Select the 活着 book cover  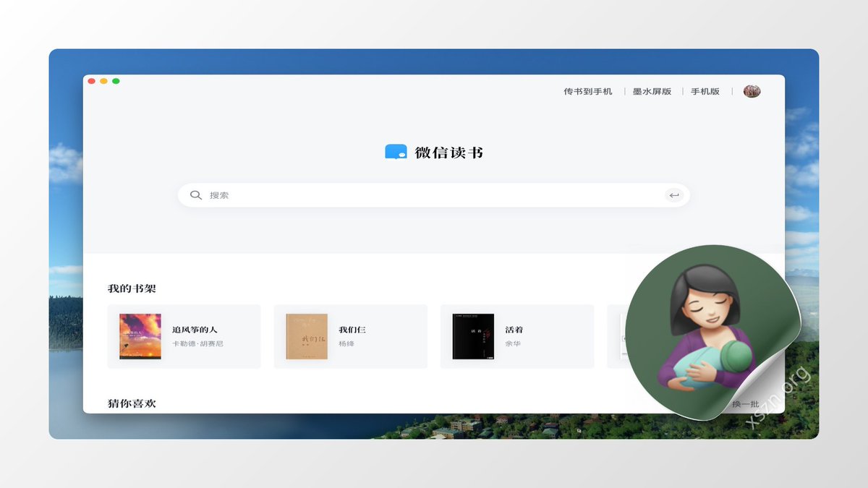click(472, 336)
